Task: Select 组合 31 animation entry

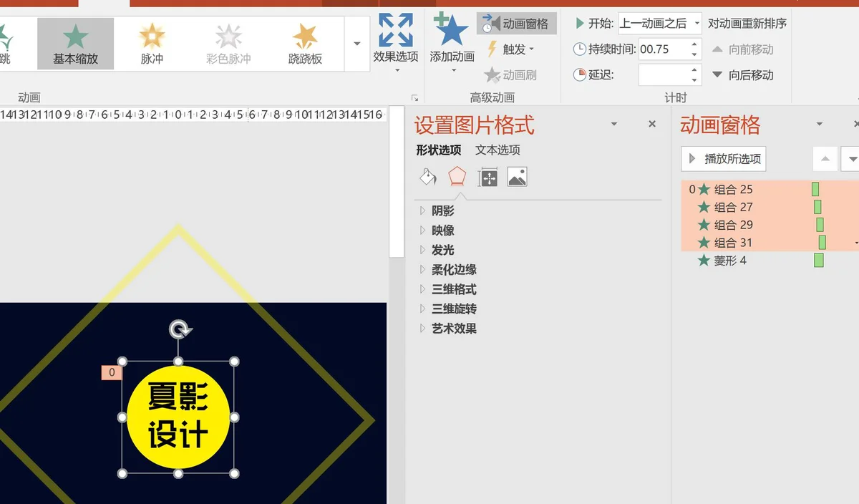Action: coord(770,243)
